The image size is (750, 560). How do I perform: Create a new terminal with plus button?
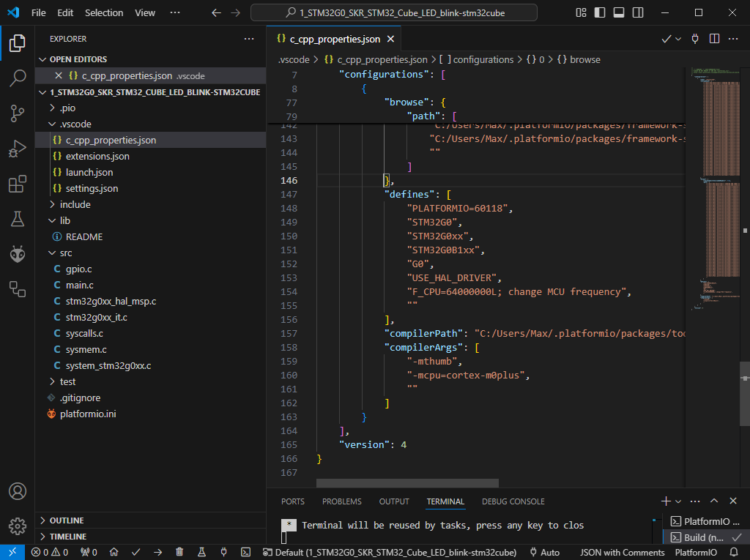coord(666,501)
